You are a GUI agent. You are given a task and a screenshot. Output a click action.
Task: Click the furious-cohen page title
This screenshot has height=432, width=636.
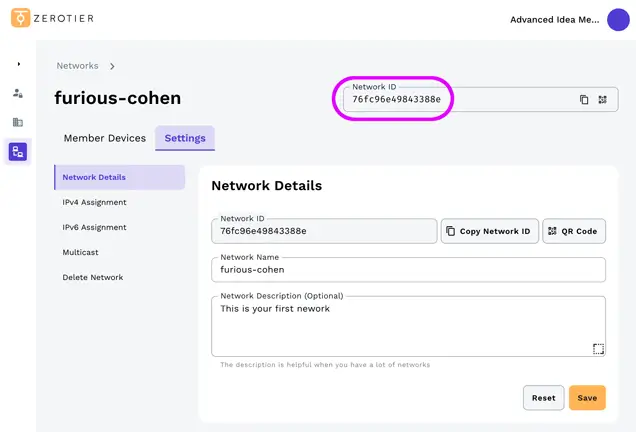[x=118, y=98]
